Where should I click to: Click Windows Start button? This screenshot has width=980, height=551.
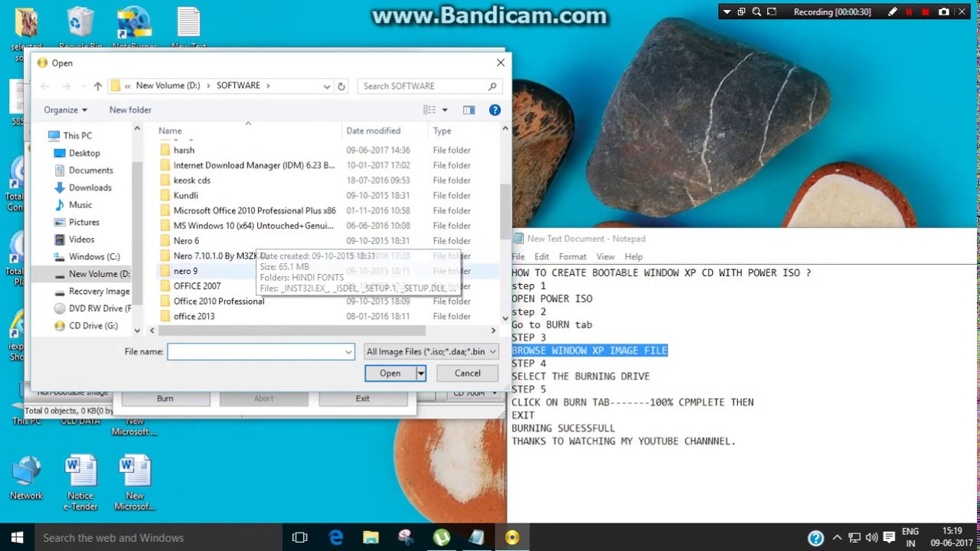pos(17,537)
